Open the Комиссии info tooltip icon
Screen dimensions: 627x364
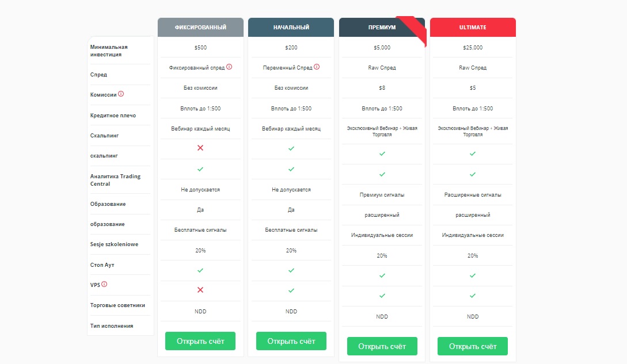click(x=121, y=94)
